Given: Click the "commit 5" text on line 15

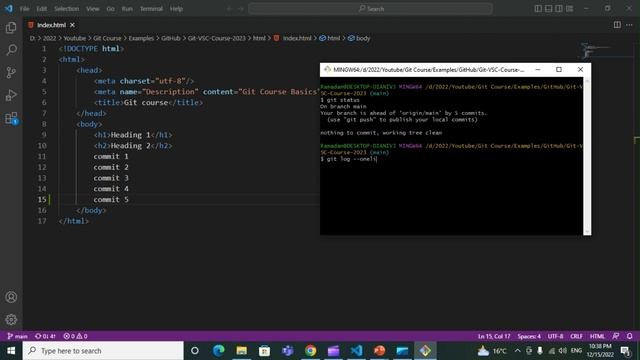Looking at the screenshot, I should (111, 200).
